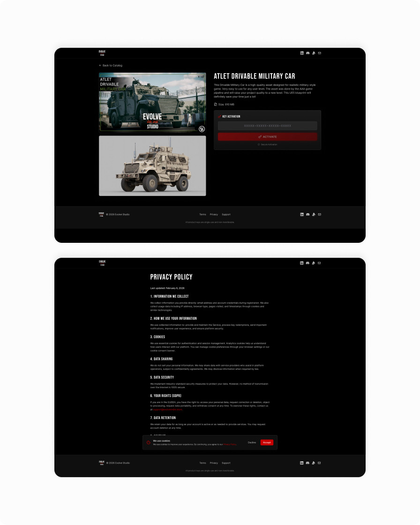Click envelope icon in the Privacy Policy page's footer

pyautogui.click(x=319, y=463)
